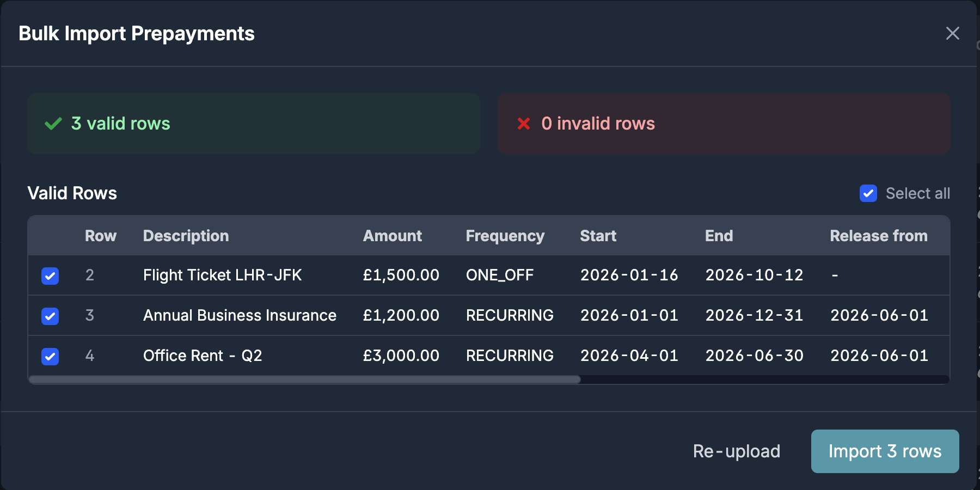
Task: Click row number 3 cell
Action: [x=90, y=315]
